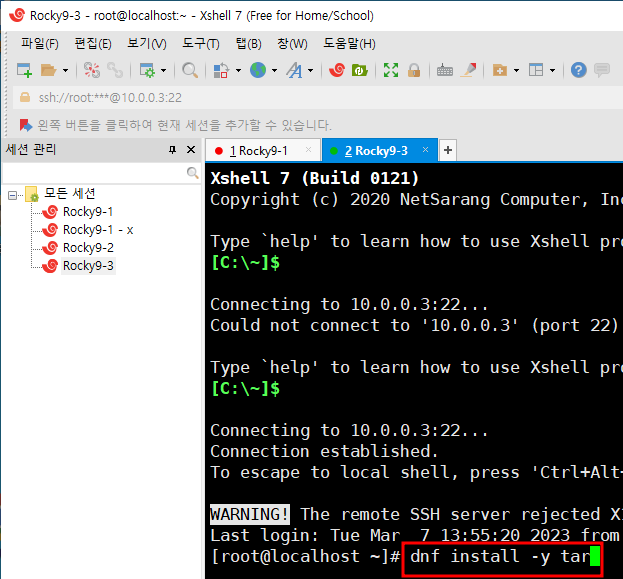Click the keyboard key mapping icon
623x579 pixels.
pyautogui.click(x=445, y=71)
